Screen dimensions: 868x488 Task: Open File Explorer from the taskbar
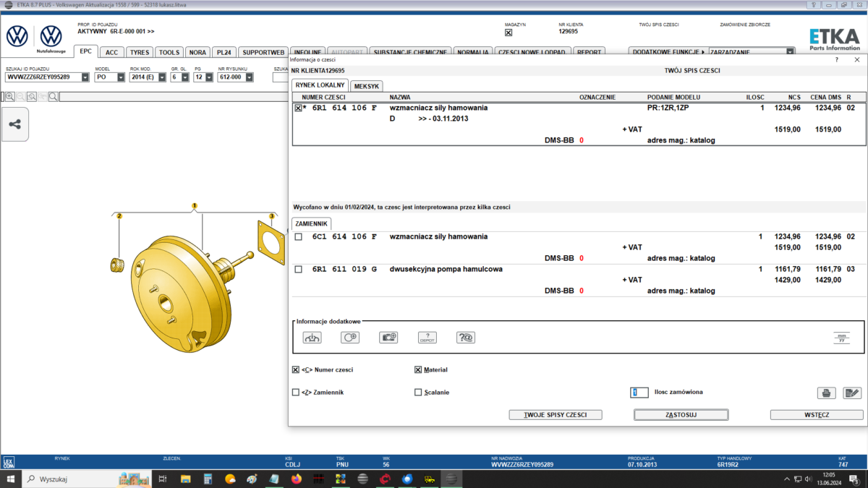click(x=185, y=479)
